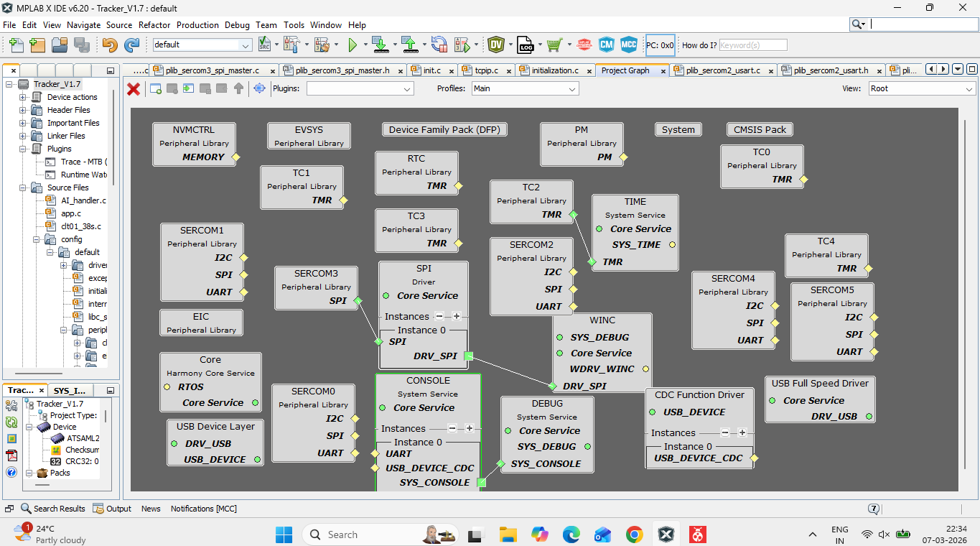Open Google Chrome from the taskbar
This screenshot has width=980, height=546.
pyautogui.click(x=634, y=535)
